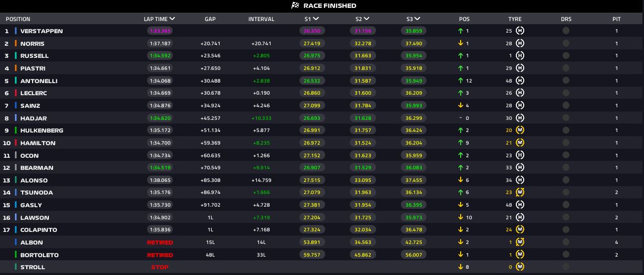Image resolution: width=644 pixels, height=275 pixels.
Task: Toggle Bearman's DRS indicator
Action: [x=566, y=168]
